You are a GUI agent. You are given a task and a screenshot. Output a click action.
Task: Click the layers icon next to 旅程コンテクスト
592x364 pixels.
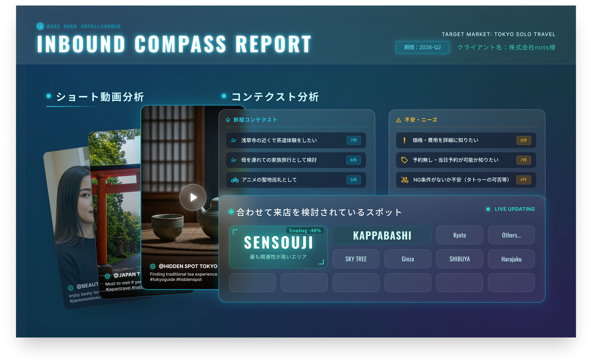(x=228, y=120)
